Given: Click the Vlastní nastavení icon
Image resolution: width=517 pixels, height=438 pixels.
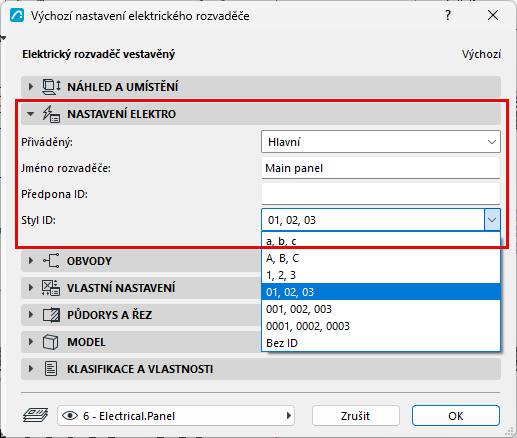Looking at the screenshot, I should pyautogui.click(x=51, y=288).
